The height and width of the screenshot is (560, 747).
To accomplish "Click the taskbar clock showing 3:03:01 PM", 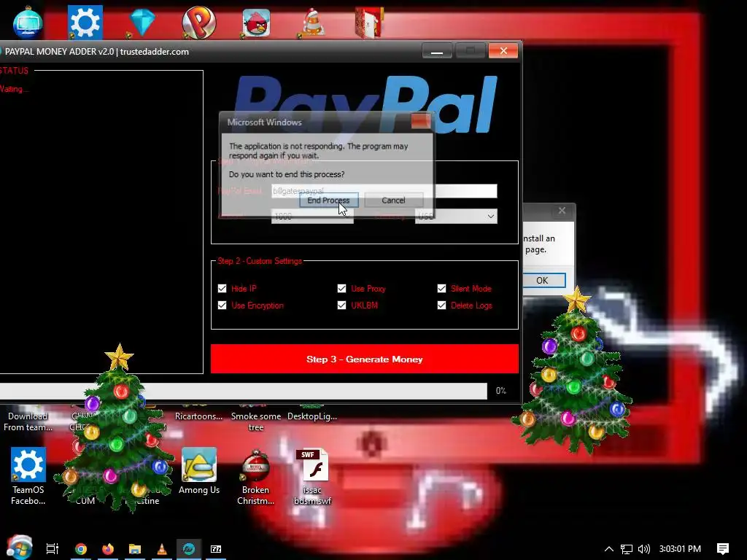I will (680, 549).
